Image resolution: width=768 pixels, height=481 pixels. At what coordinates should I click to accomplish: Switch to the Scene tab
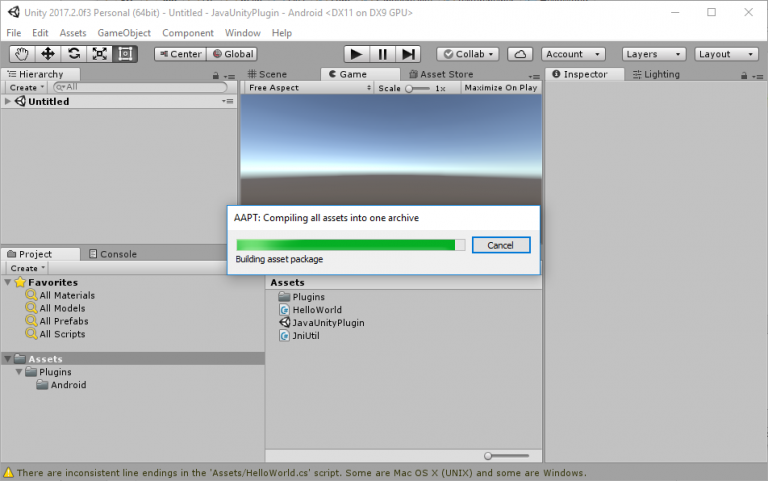pyautogui.click(x=267, y=74)
